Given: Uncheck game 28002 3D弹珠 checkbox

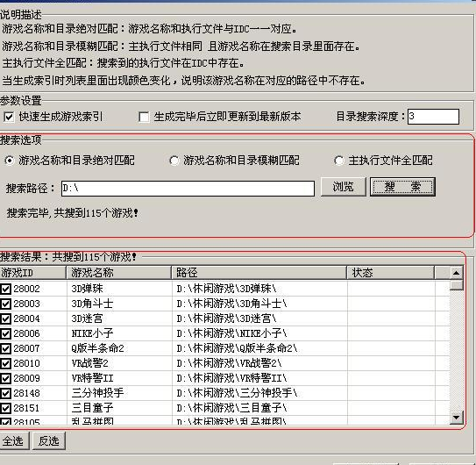Looking at the screenshot, I should [x=6, y=289].
